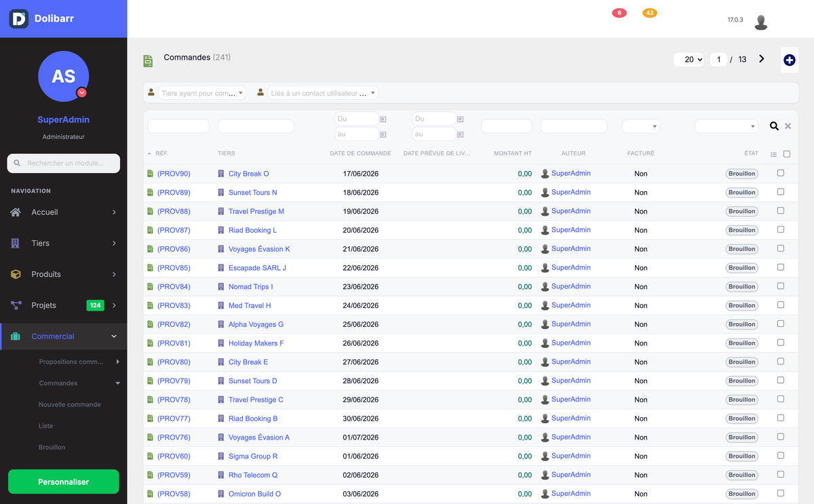The width and height of the screenshot is (814, 504).
Task: Check the box for (PROV90) row
Action: pos(781,173)
